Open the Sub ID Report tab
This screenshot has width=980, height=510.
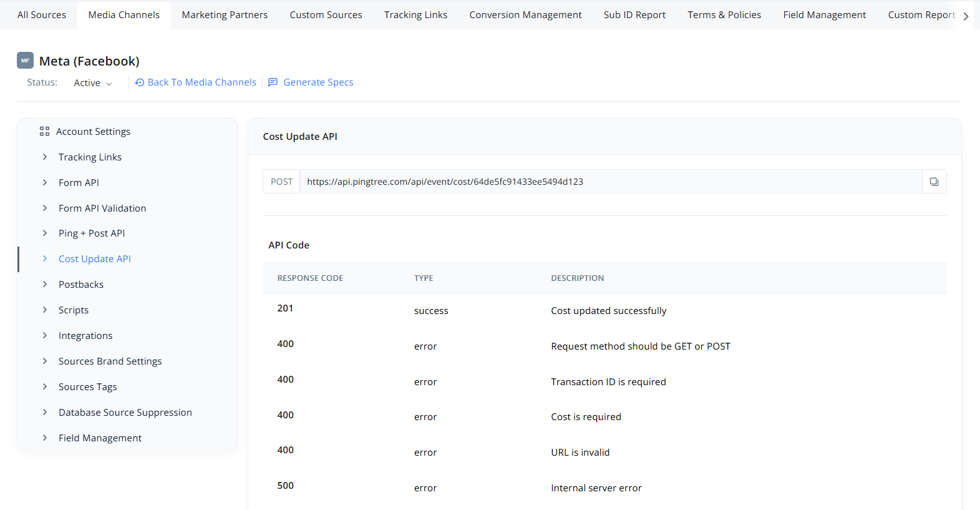tap(634, 15)
